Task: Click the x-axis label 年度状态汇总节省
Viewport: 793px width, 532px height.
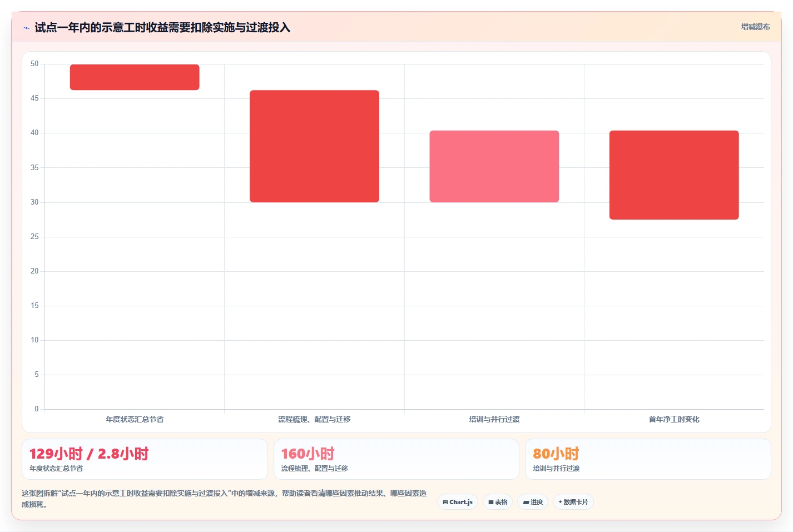Action: [x=135, y=419]
